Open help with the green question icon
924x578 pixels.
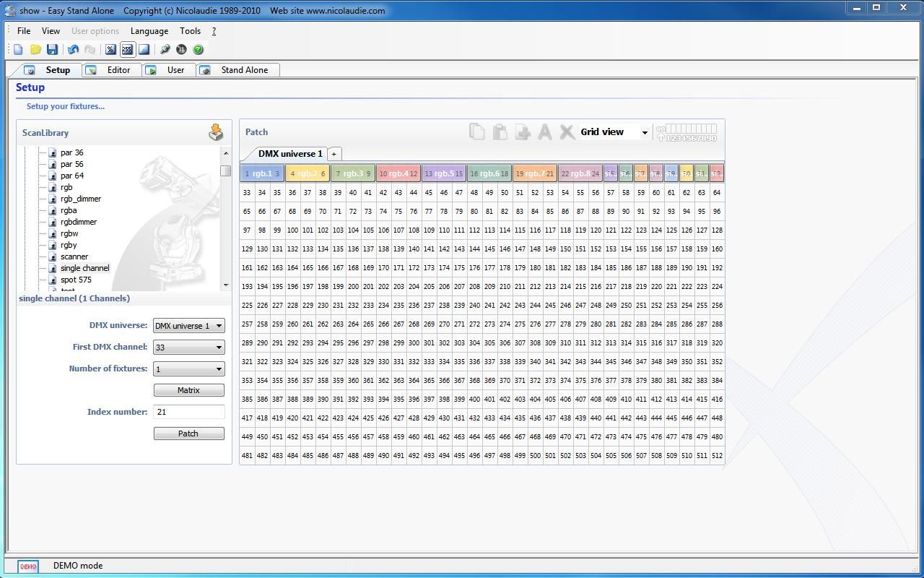198,50
